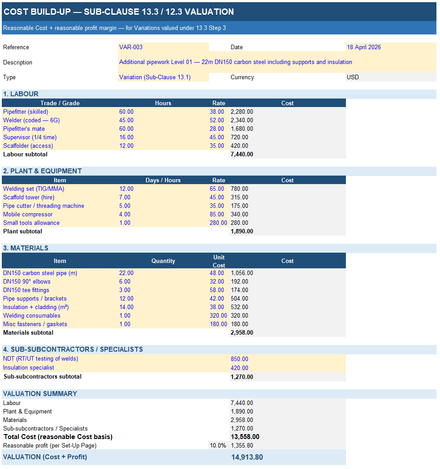Click the profit amount 1,355.80
Image resolution: width=440 pixels, height=469 pixels.
242,446
